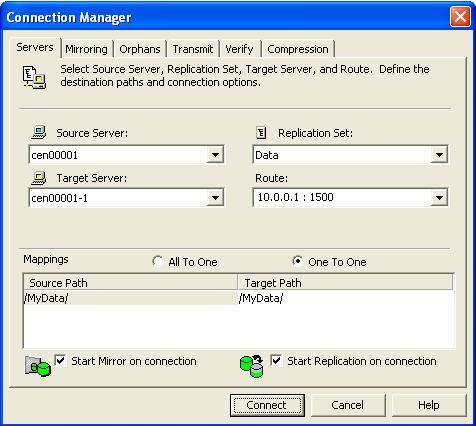Click the Source Server computer icon

39,132
